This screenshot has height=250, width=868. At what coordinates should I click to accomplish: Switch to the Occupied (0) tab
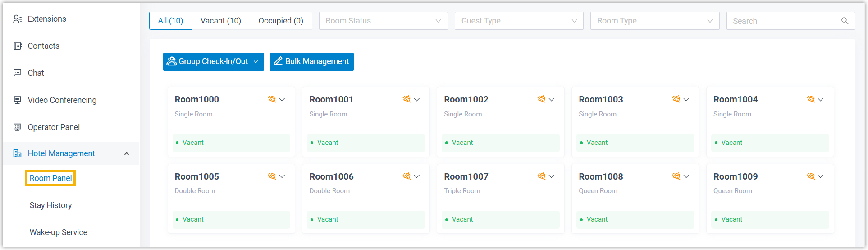click(x=280, y=21)
